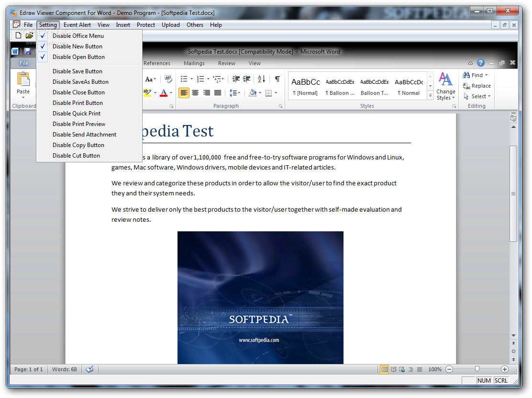Image resolution: width=532 pixels, height=398 pixels.
Task: Open the Paragraph dialog launcher
Action: coord(280,106)
